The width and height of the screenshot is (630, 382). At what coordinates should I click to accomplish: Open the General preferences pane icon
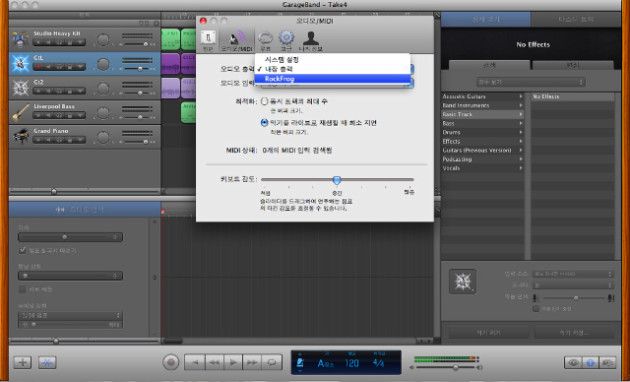pos(208,40)
